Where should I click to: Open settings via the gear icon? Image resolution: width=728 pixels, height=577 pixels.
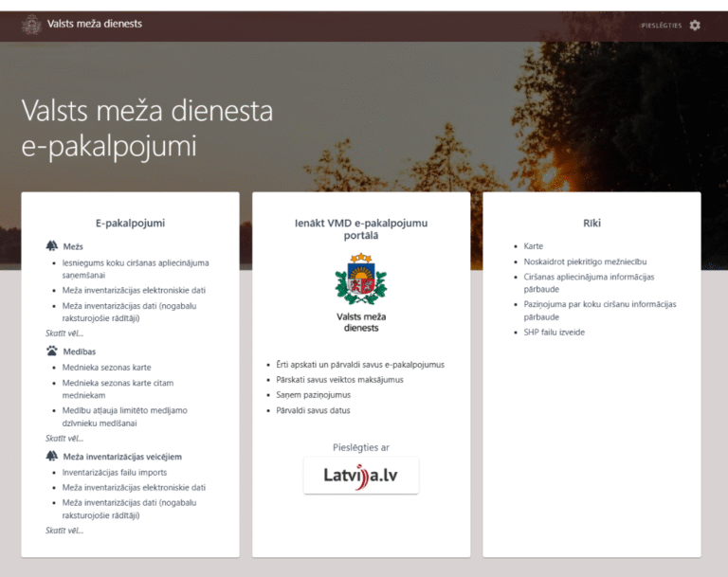click(x=695, y=26)
